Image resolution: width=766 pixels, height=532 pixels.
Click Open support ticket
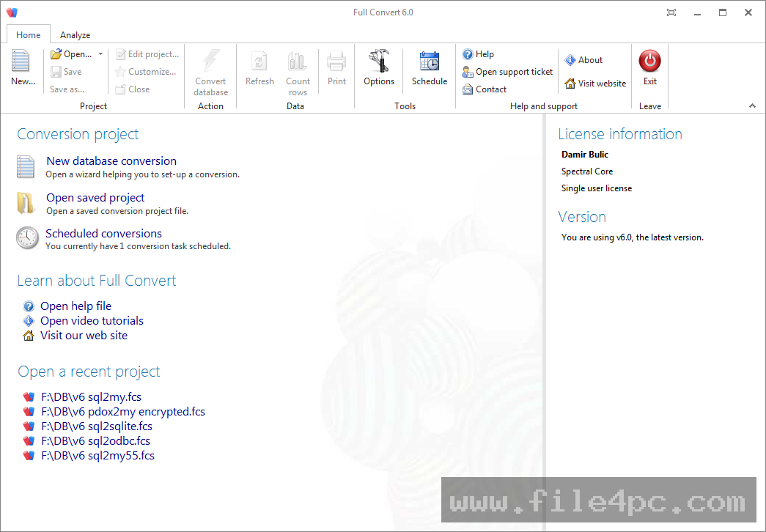point(507,72)
